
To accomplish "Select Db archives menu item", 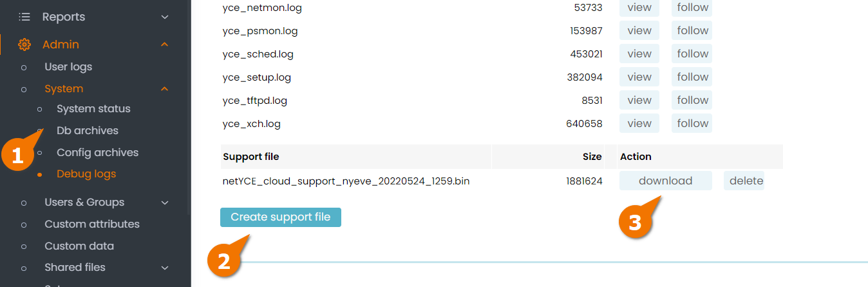I will 88,131.
